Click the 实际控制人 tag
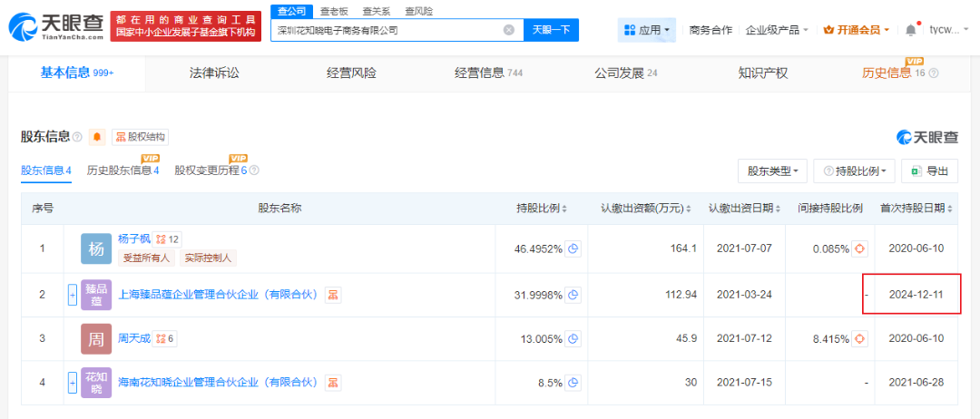The image size is (980, 419). point(208,258)
